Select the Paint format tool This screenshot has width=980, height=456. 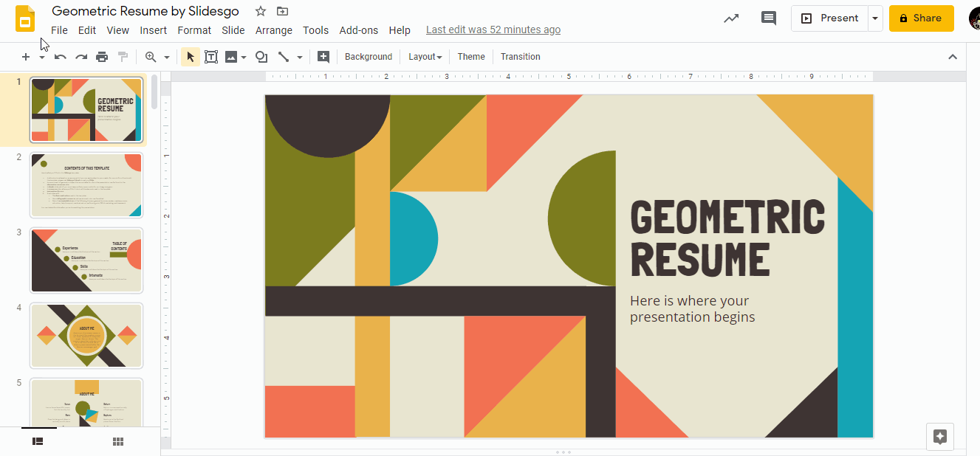[123, 57]
